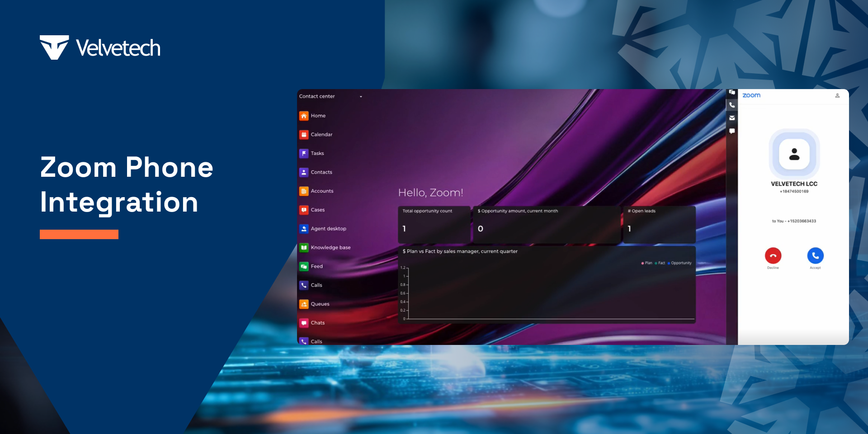Open the Chats section
The height and width of the screenshot is (434, 868).
[312, 323]
